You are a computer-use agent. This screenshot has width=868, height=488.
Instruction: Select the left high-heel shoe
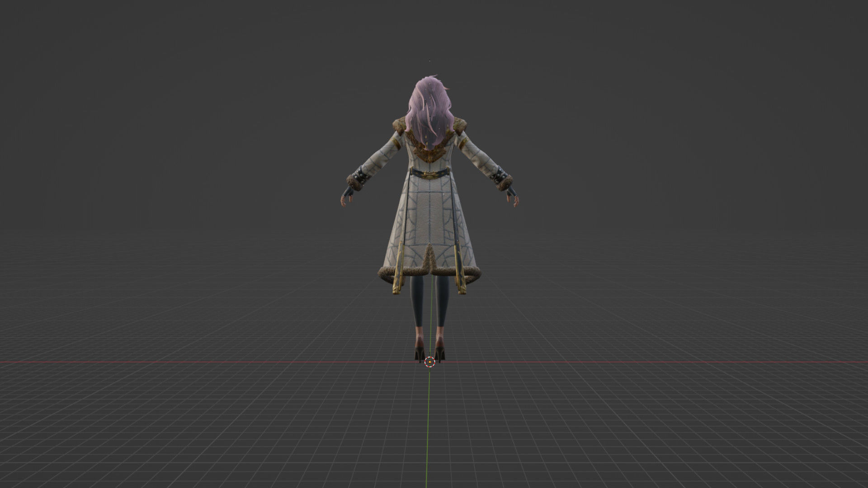(420, 350)
